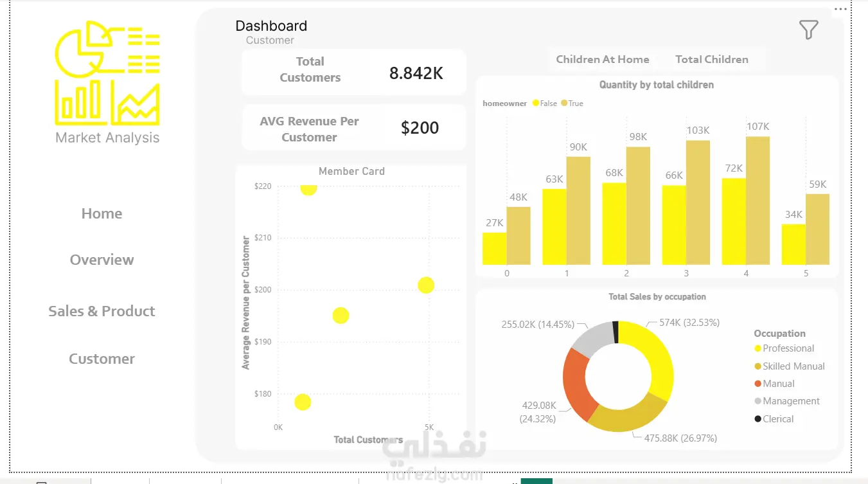
Task: Click the 66K bar for 3 children
Action: coord(674,225)
